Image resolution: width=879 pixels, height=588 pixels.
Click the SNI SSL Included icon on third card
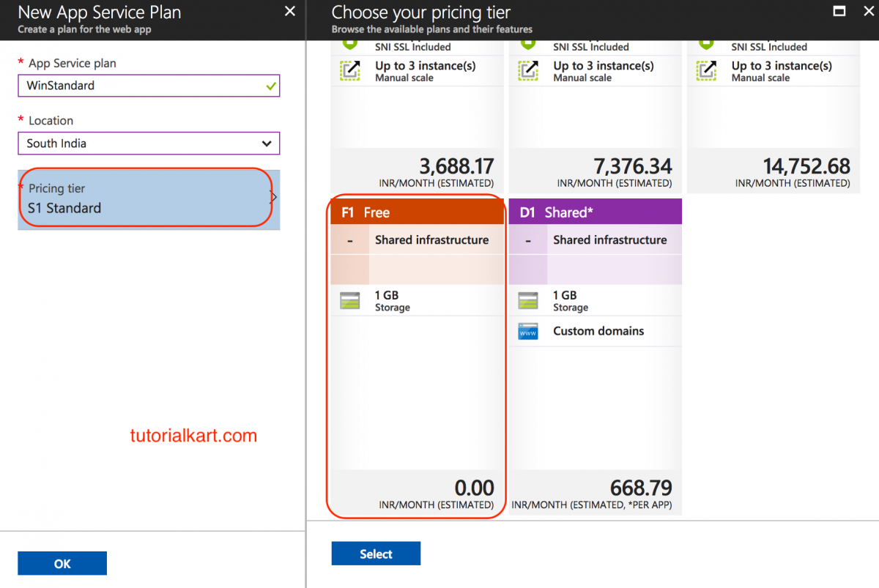706,44
